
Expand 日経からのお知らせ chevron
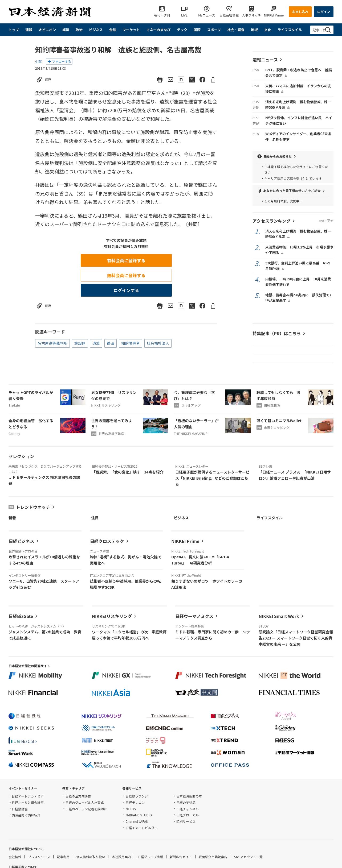[295, 156]
